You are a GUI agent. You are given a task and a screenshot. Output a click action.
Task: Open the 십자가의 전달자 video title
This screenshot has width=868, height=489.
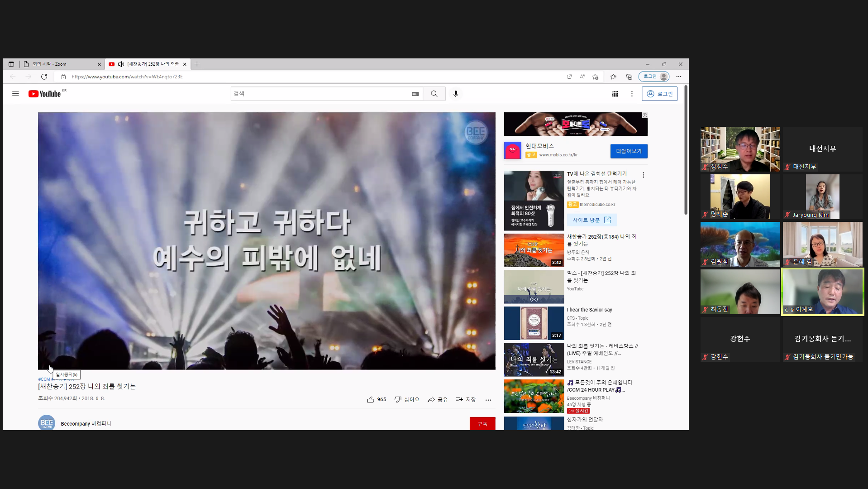585,420
